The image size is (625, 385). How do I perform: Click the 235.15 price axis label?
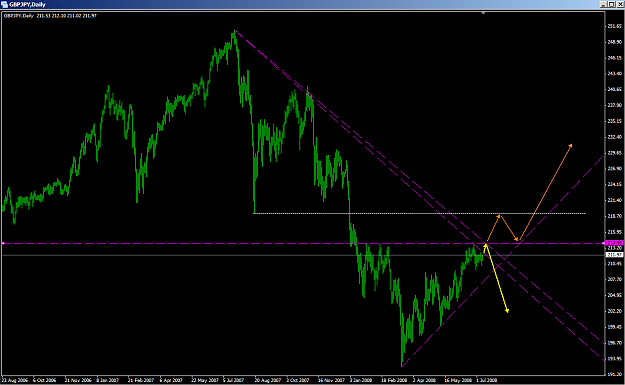point(614,121)
